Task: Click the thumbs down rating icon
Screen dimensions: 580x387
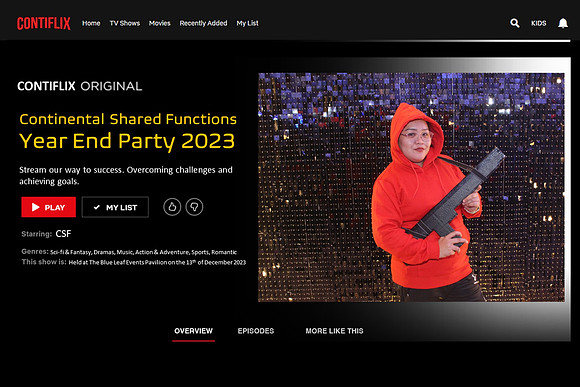Action: [194, 207]
